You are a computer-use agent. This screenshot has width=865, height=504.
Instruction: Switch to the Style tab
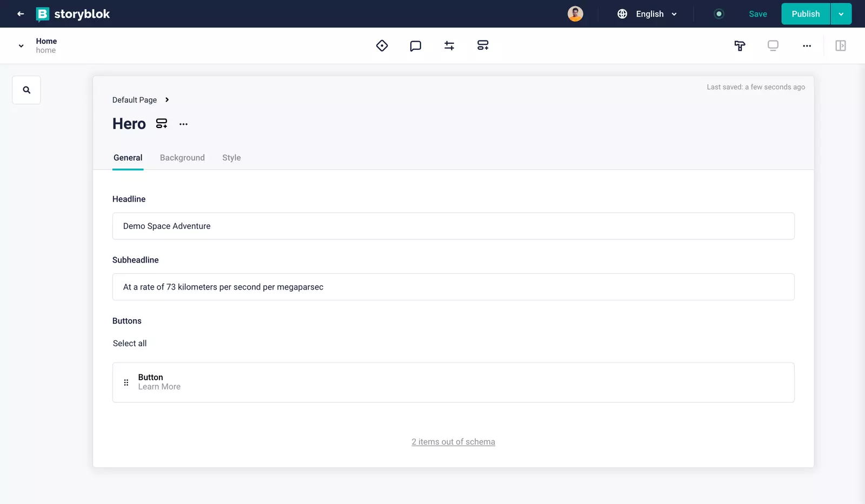click(231, 158)
